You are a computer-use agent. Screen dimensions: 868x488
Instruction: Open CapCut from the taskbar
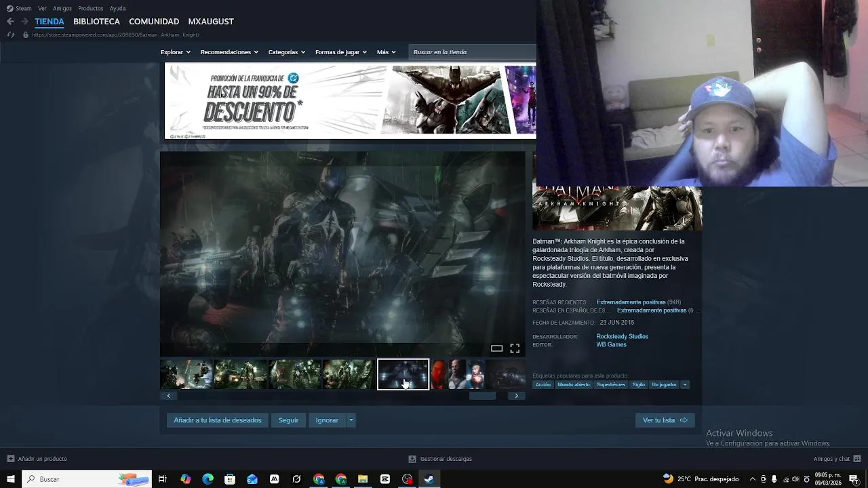tap(385, 479)
